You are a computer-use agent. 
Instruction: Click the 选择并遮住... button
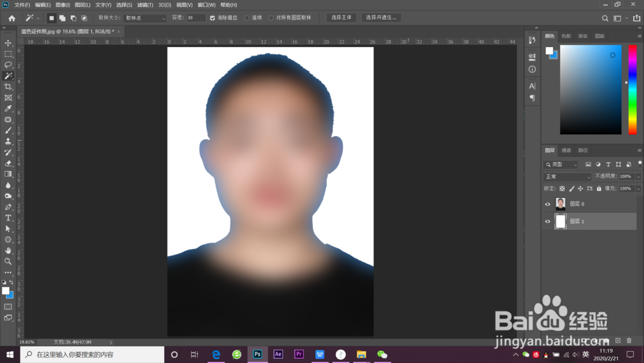[x=381, y=17]
